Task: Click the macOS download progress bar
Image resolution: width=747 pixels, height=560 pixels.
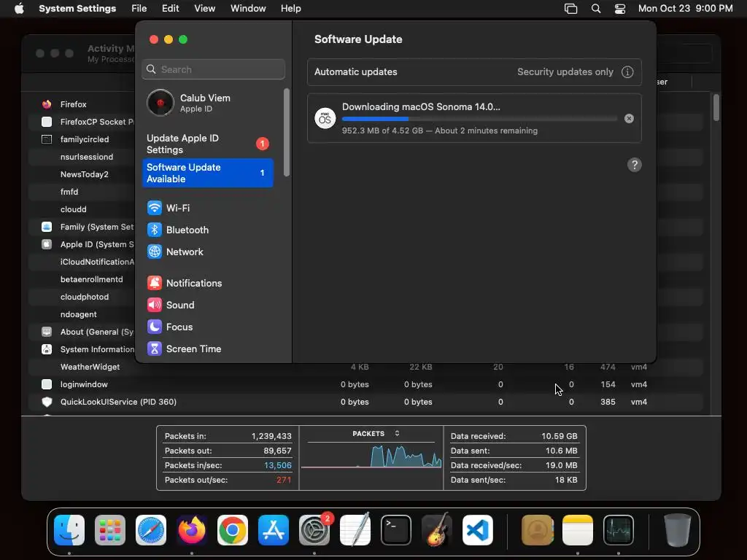Action: click(x=480, y=119)
